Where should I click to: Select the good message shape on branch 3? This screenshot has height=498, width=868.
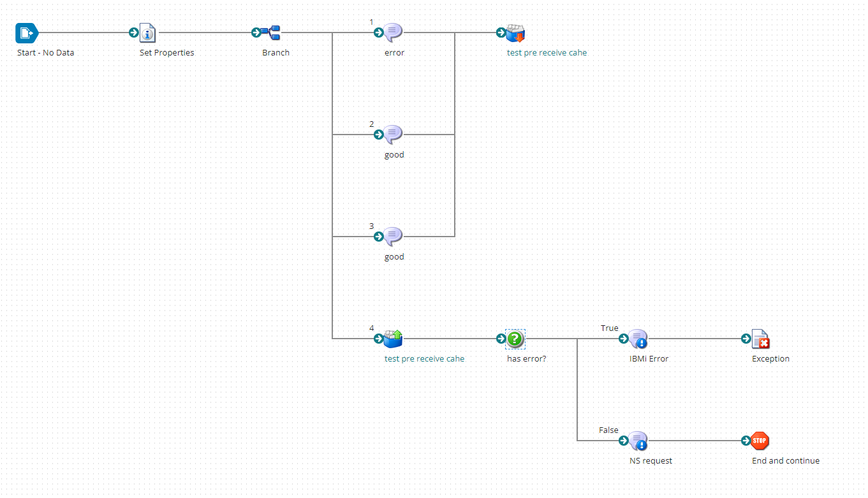392,237
